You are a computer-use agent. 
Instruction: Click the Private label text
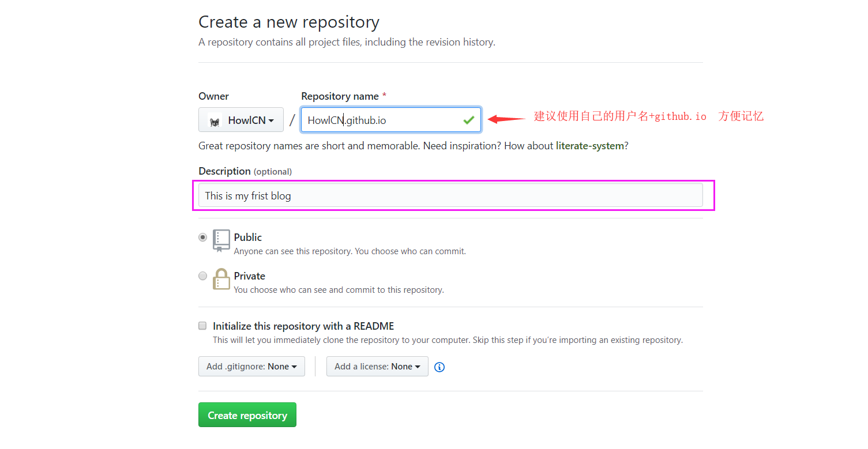click(250, 276)
